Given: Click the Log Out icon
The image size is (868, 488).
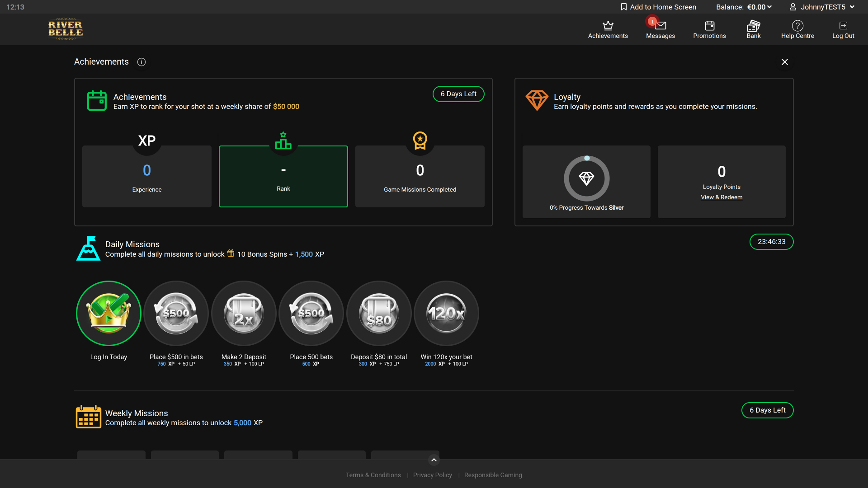Looking at the screenshot, I should click(843, 26).
